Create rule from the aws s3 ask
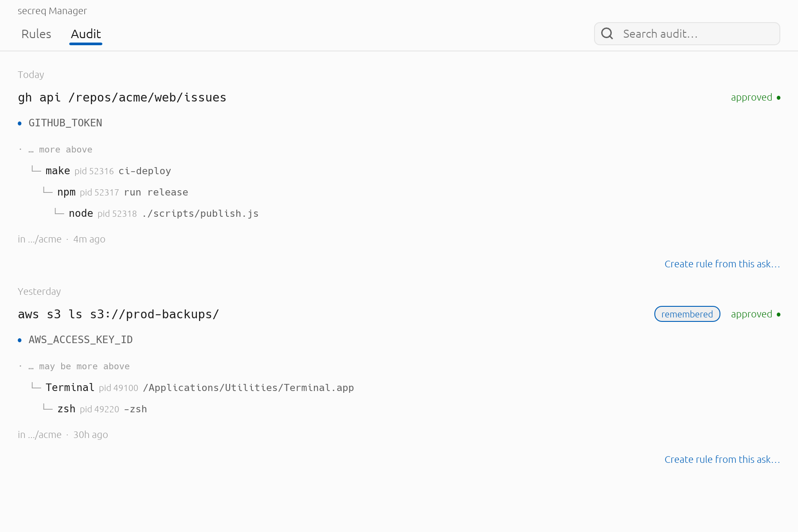Screen dimensions: 798x532 pos(722,459)
